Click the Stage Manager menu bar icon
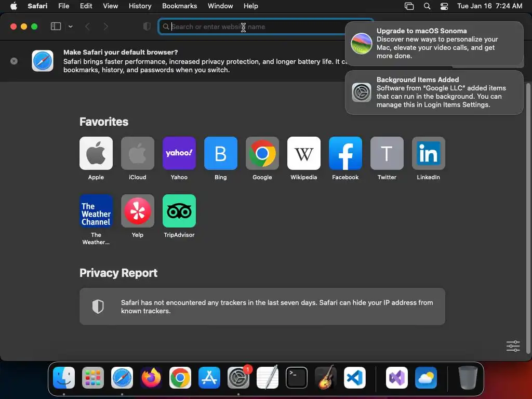Image resolution: width=532 pixels, height=399 pixels. 409,6
